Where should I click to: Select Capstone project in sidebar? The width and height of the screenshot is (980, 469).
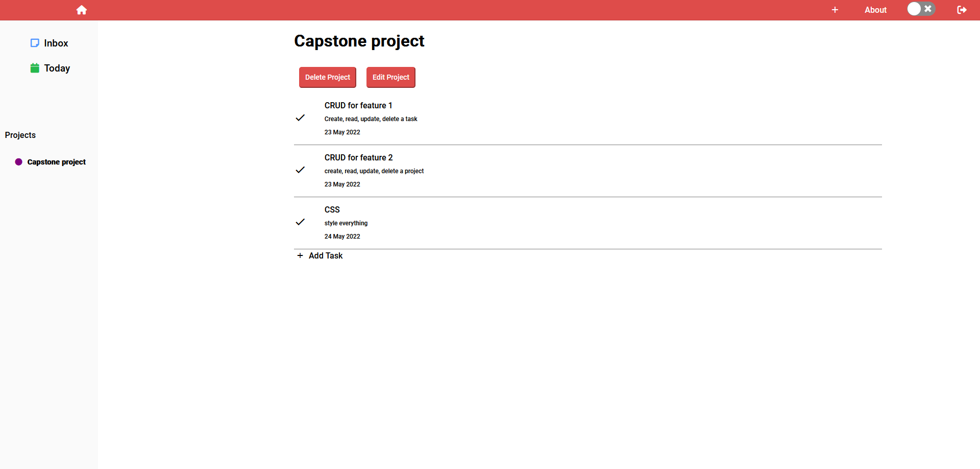tap(56, 162)
